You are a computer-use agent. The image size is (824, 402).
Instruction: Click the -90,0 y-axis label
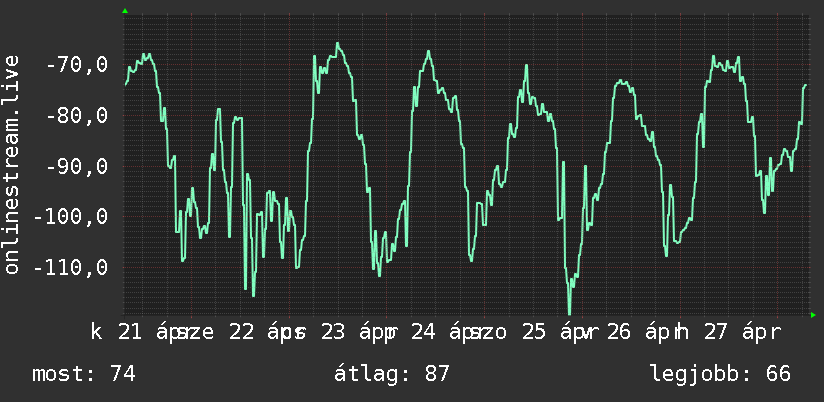click(77, 167)
